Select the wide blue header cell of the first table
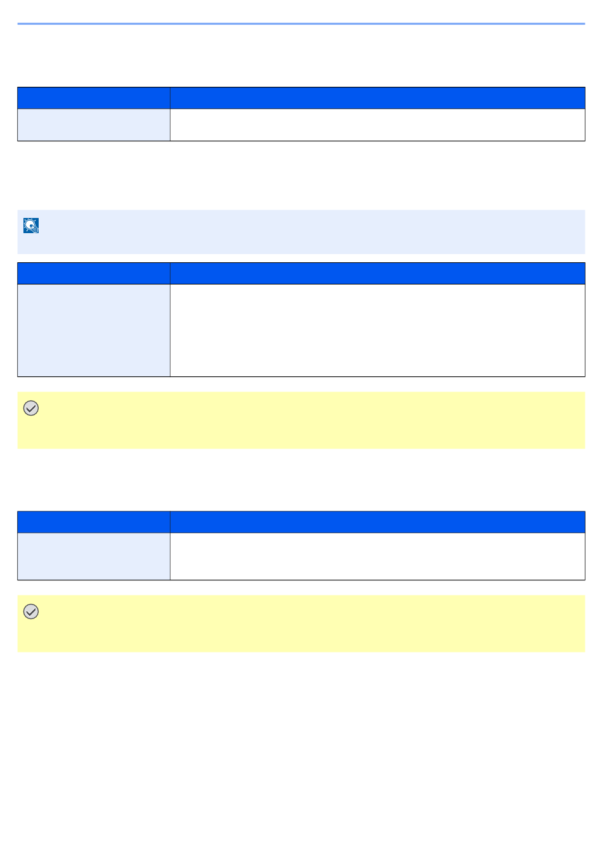Image resolution: width=602 pixels, height=868 pixels. click(378, 98)
